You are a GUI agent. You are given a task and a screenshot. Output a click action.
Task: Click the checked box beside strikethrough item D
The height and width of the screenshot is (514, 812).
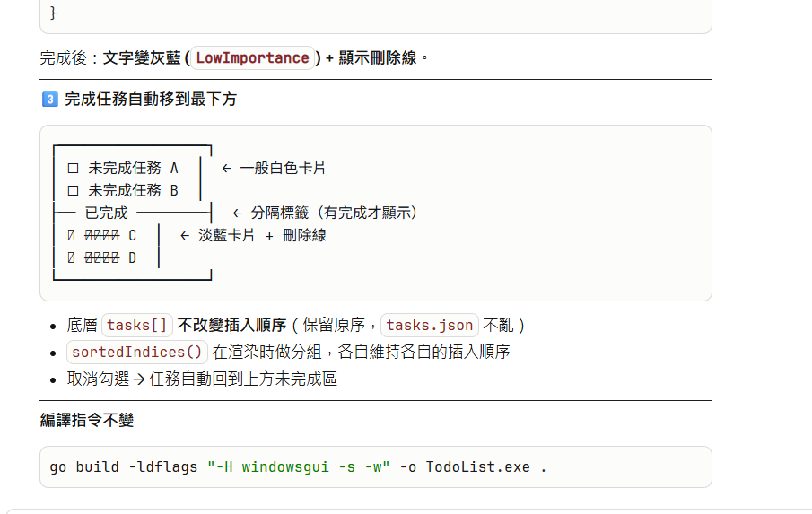click(x=72, y=257)
